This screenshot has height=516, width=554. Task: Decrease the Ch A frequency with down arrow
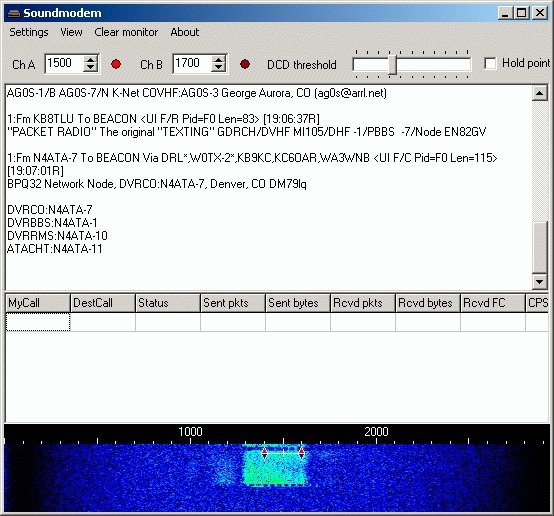click(x=91, y=68)
